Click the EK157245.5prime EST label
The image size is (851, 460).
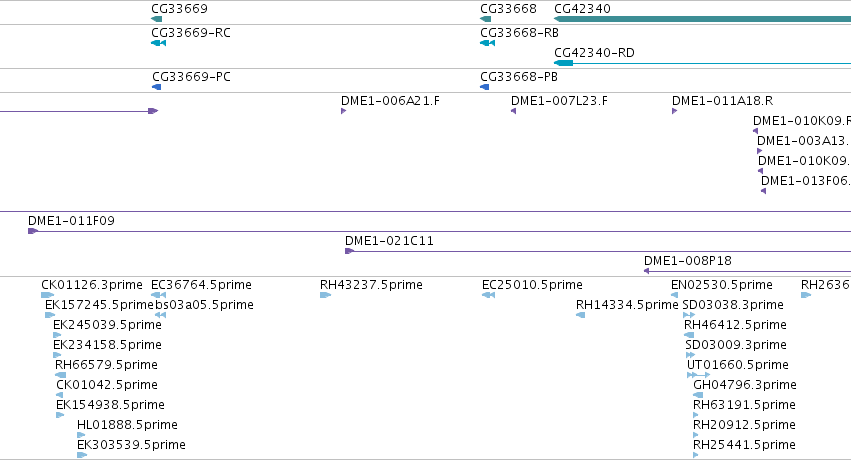pyautogui.click(x=99, y=305)
